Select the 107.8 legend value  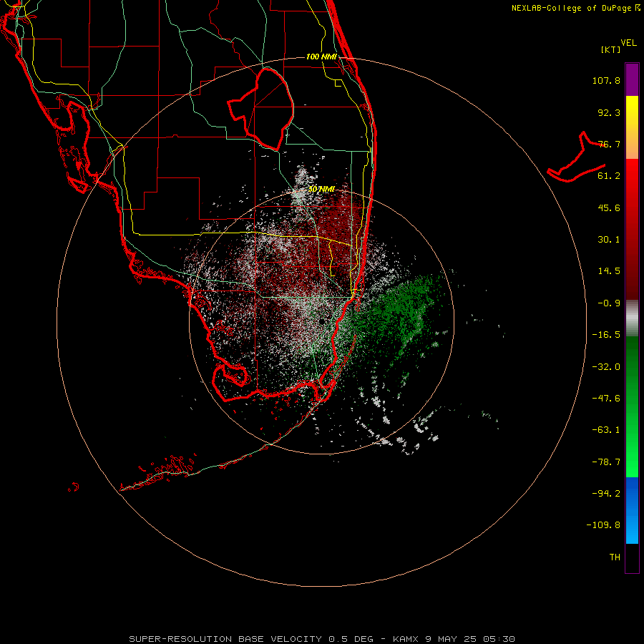[x=606, y=80]
